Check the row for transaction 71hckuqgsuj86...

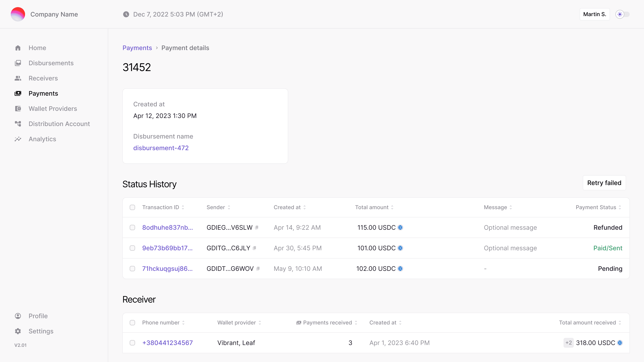[133, 269]
